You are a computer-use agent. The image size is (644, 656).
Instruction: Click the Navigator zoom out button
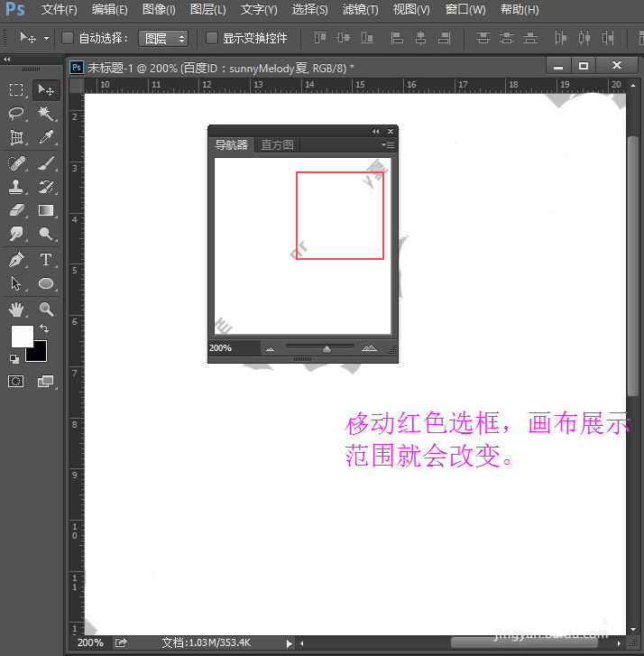tap(270, 348)
